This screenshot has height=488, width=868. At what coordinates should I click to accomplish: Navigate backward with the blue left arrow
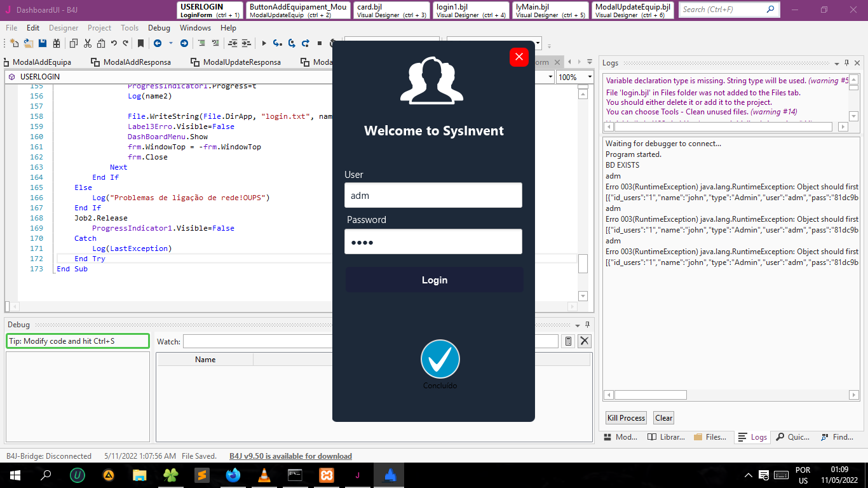(156, 44)
